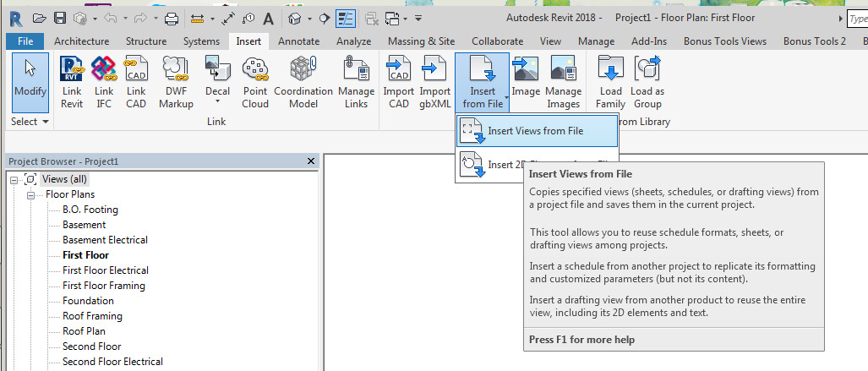Toggle the Thin Lines icon
The image size is (868, 371).
[346, 19]
